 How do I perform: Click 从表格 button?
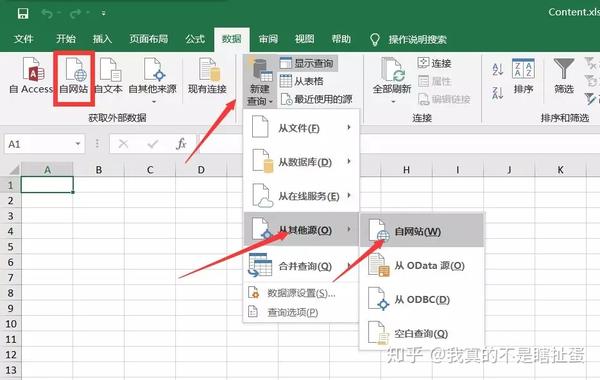pos(302,81)
